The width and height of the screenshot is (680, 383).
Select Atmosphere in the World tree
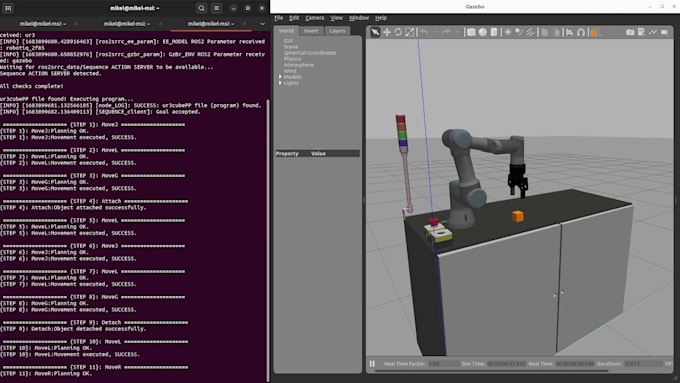click(298, 65)
